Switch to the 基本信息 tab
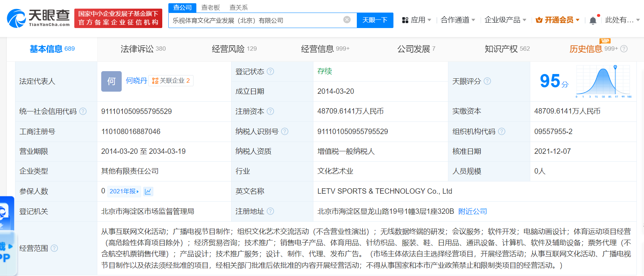This screenshot has height=276, width=644. point(52,49)
